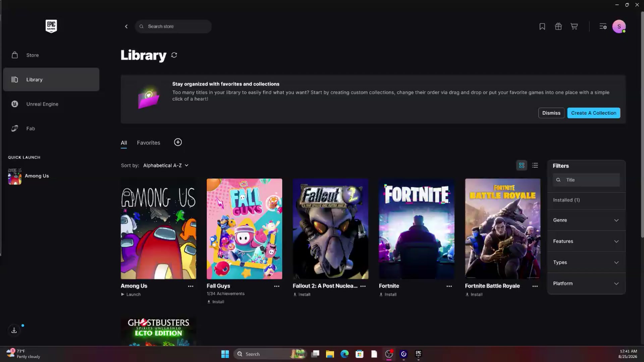Toggle the Installed (1) filter
644x362 pixels.
point(586,200)
